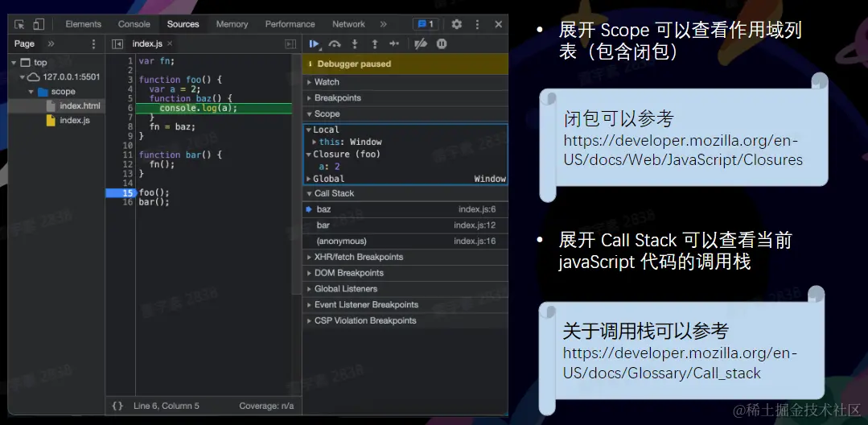
Task: Expand the Watch section
Action: pos(405,82)
